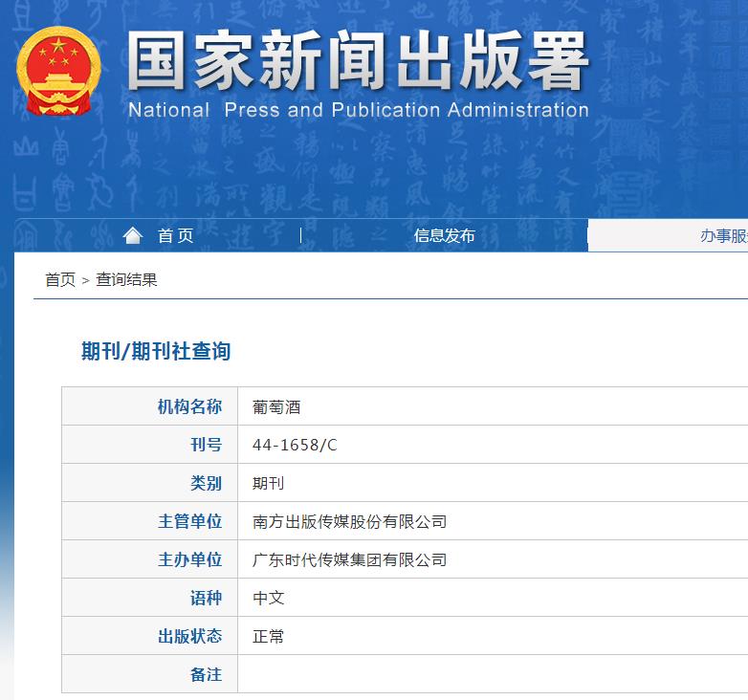Click the empty 备注 remarks cell
Viewport: 748px width, 700px height.
click(x=478, y=674)
